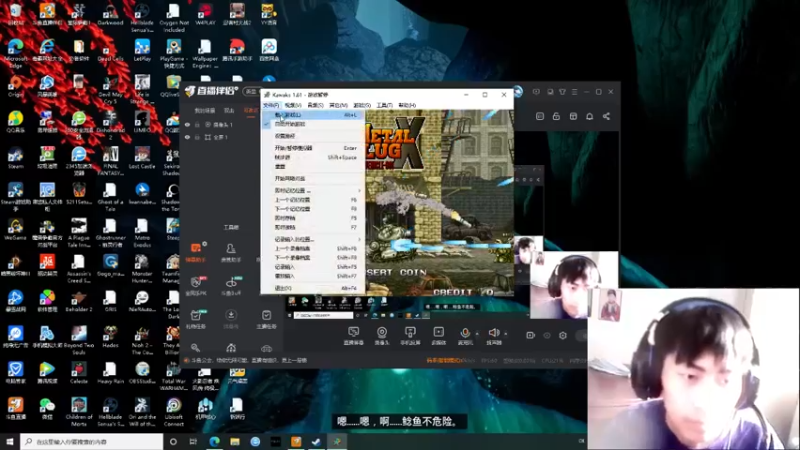
Task: Hide the fullscreen 1 source with eye icon
Action: [187, 137]
